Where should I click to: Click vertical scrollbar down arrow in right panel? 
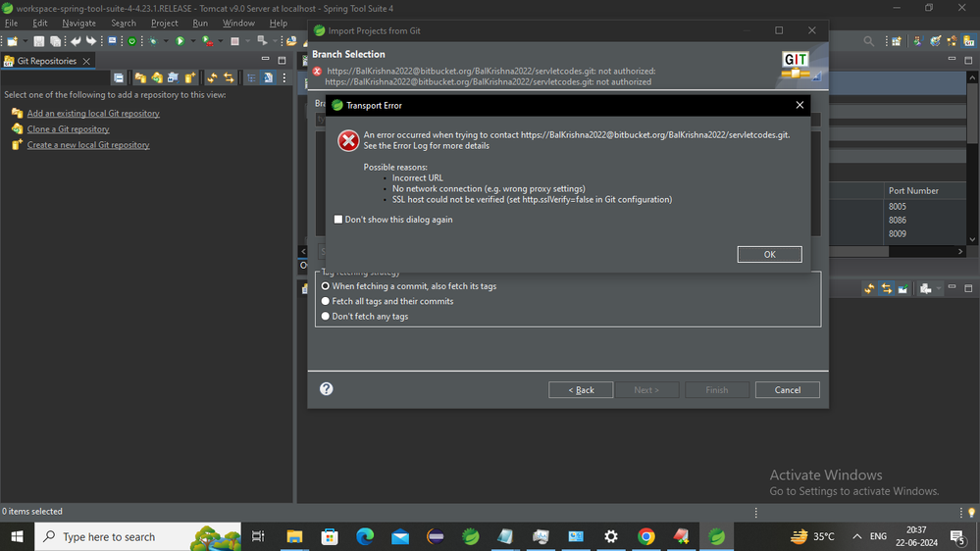point(972,240)
